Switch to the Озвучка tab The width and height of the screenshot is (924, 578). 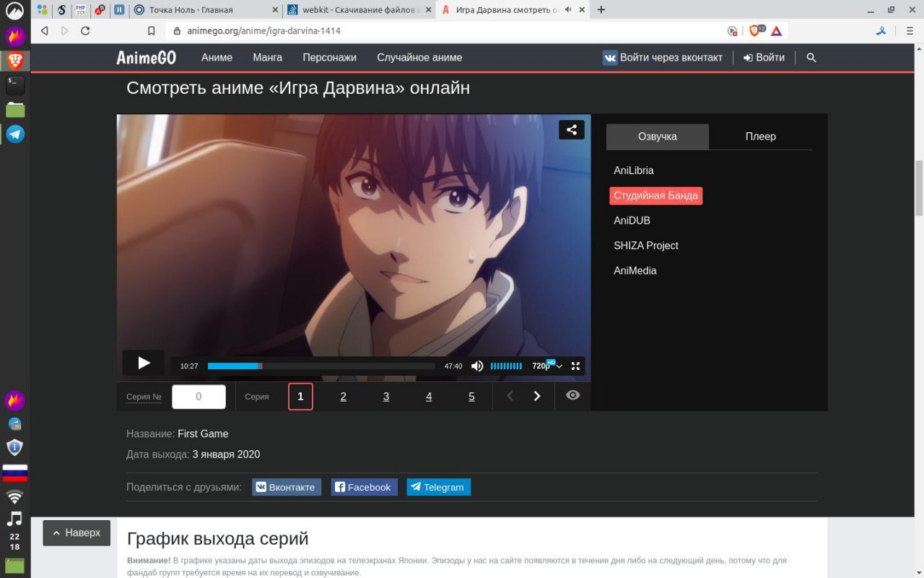tap(658, 137)
